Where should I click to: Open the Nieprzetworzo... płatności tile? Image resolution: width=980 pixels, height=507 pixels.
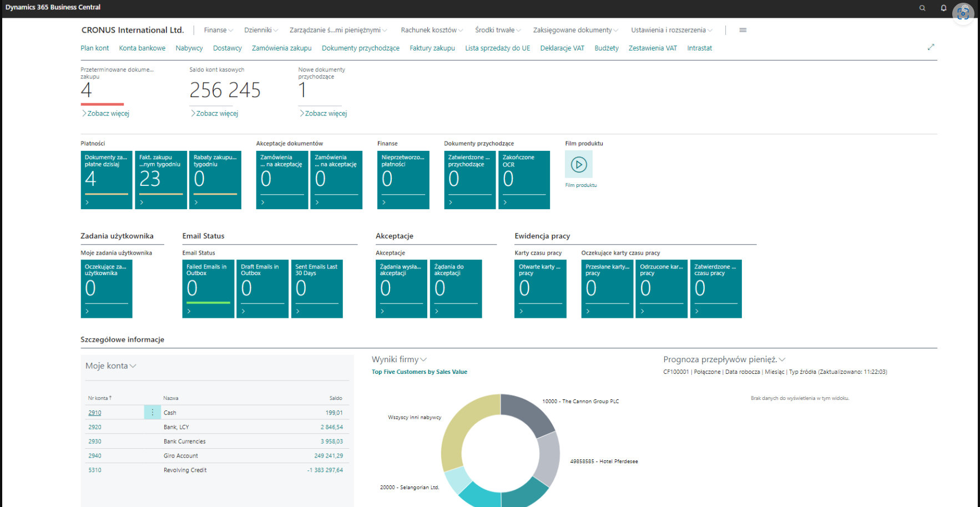(403, 180)
